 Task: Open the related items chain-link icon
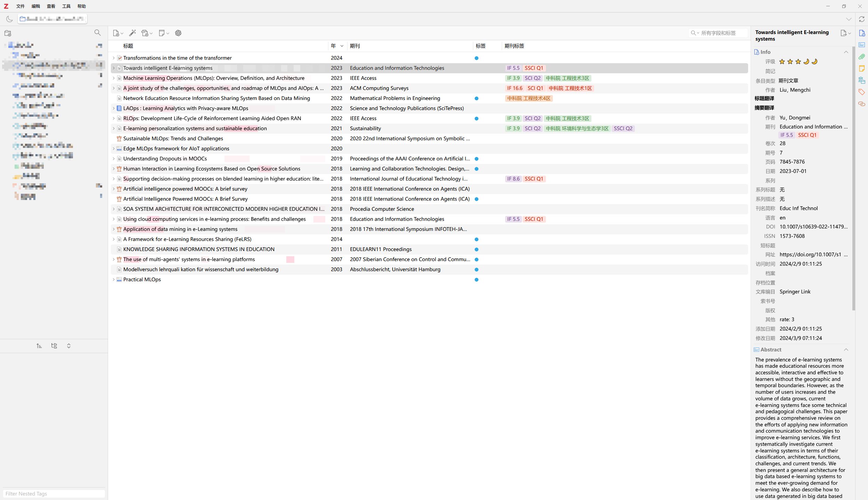pos(861,104)
